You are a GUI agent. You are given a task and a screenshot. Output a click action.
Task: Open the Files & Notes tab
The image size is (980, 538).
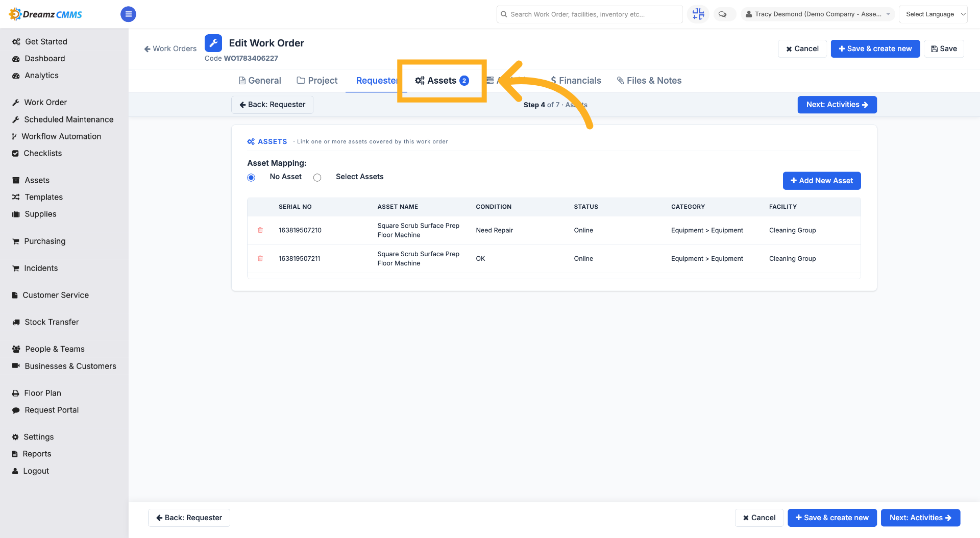[x=649, y=81]
